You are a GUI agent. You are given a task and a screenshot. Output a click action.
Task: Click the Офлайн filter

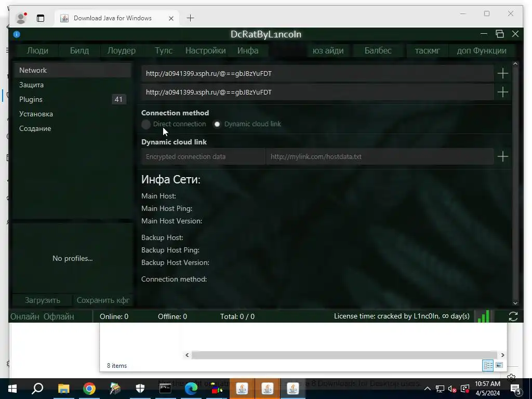tap(59, 316)
